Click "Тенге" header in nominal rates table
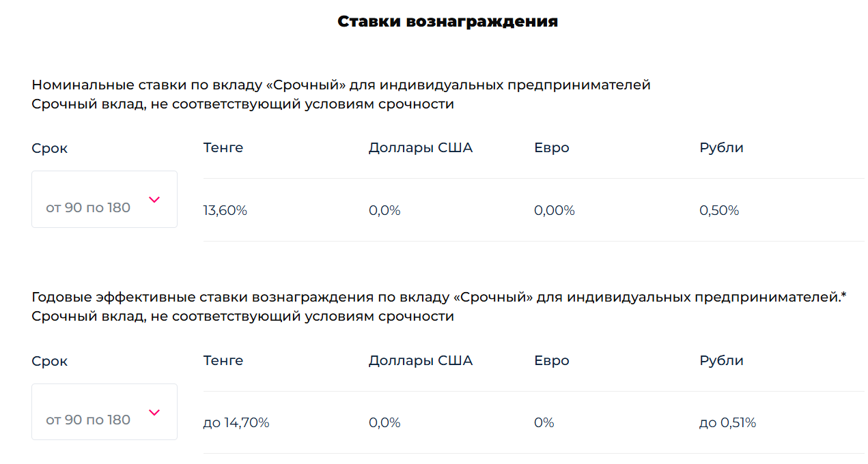Viewport: 868px width, 464px height. click(x=223, y=148)
